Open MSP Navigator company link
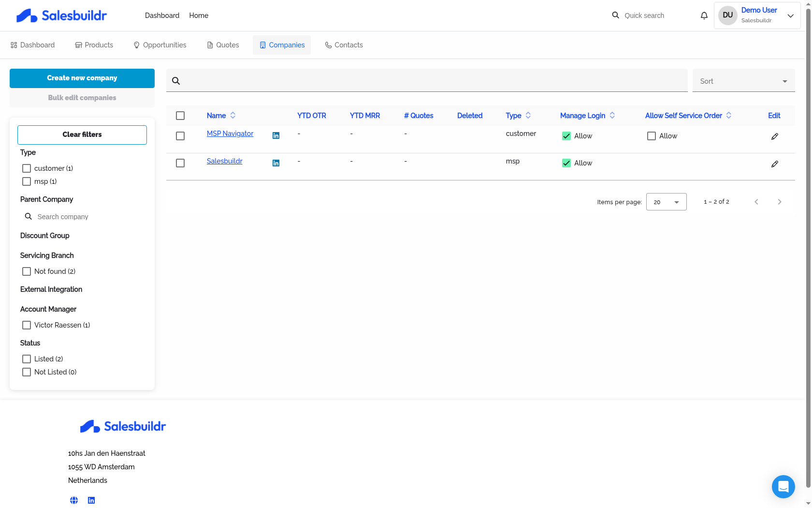 click(230, 134)
